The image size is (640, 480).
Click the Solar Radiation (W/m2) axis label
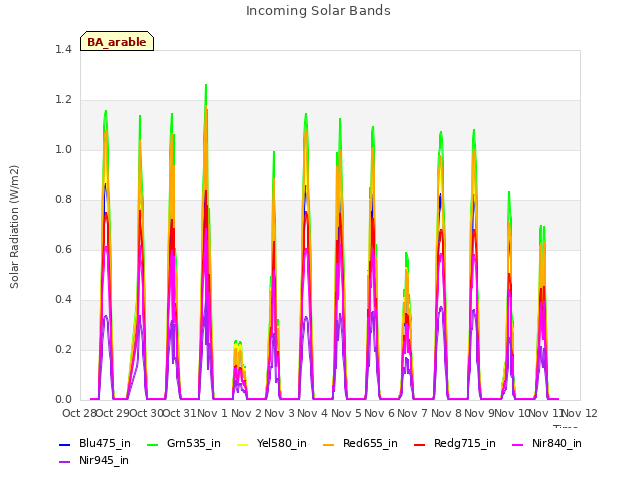(x=14, y=227)
